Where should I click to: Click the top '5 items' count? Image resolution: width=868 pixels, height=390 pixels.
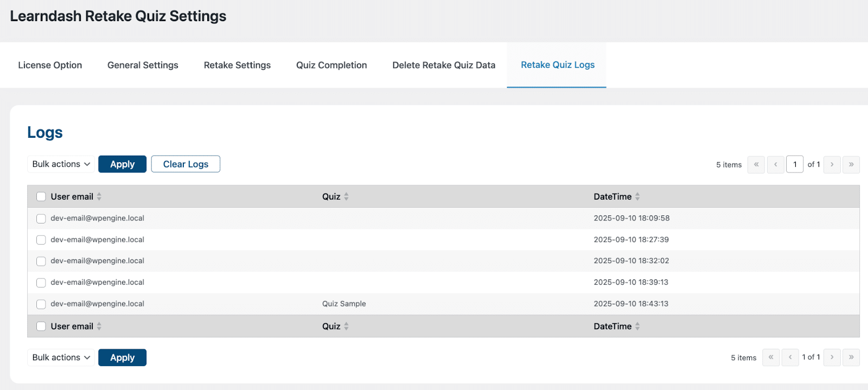(x=729, y=165)
